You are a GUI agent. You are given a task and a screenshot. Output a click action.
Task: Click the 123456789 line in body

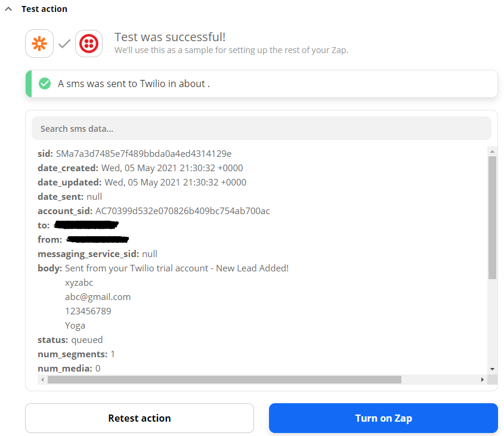pos(88,311)
